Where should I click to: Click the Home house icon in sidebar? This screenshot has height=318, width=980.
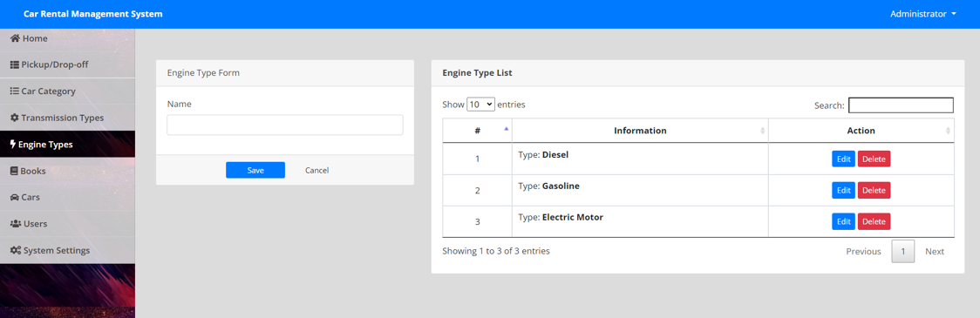[x=16, y=38]
